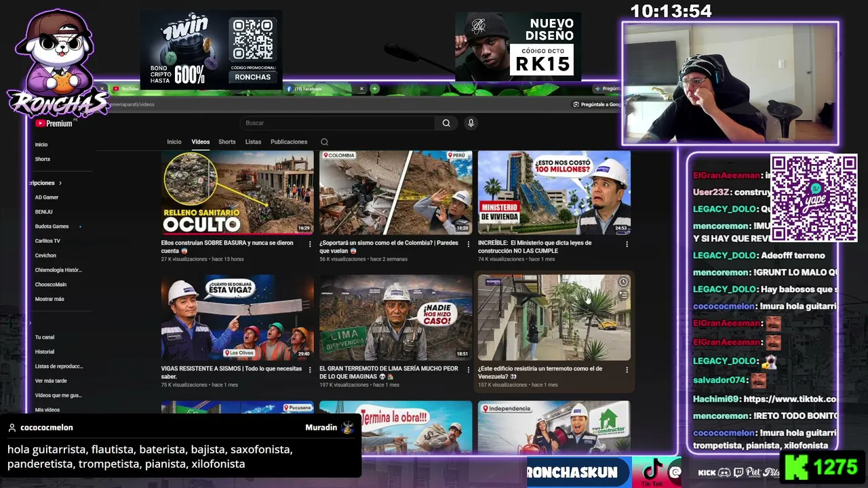Open options for the VIGAS RESISTENTE video
This screenshot has height=488, width=868.
point(310,370)
